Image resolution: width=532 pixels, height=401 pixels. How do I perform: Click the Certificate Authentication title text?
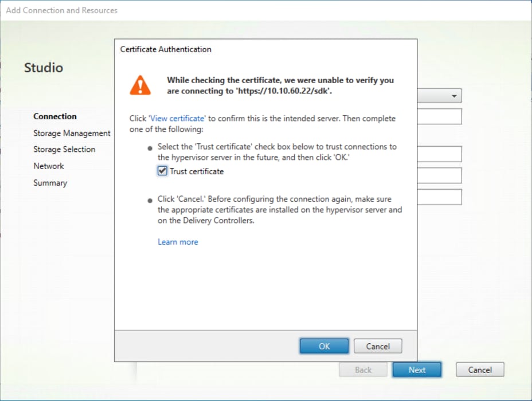tap(166, 49)
